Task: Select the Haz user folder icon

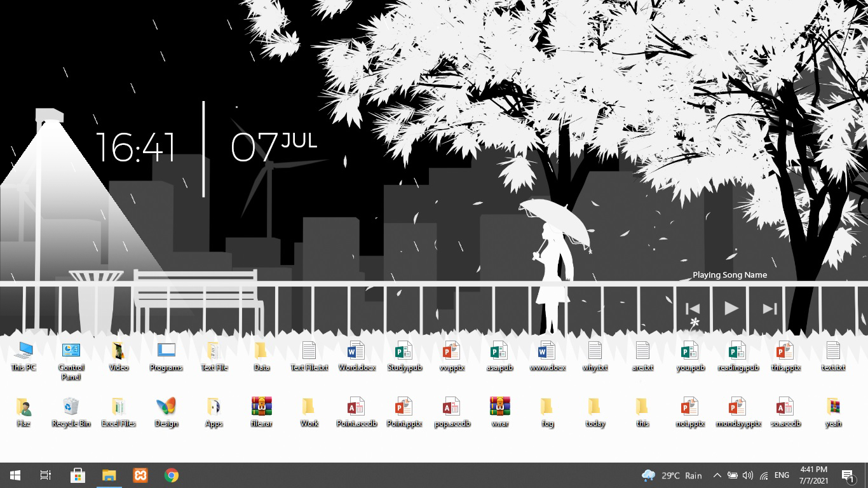Action: [24, 412]
